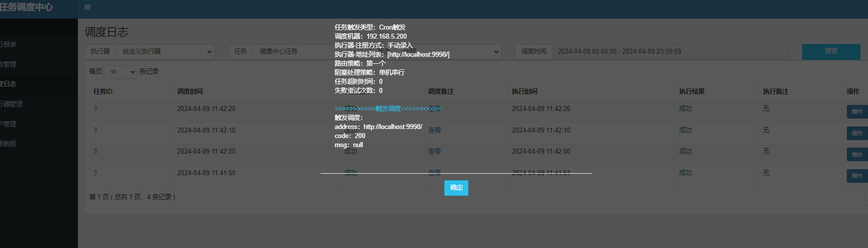Screen dimensions: 868x248
Task: Click 执行时间 cell 2024-04-09 11:41:51
Action: [x=541, y=173]
